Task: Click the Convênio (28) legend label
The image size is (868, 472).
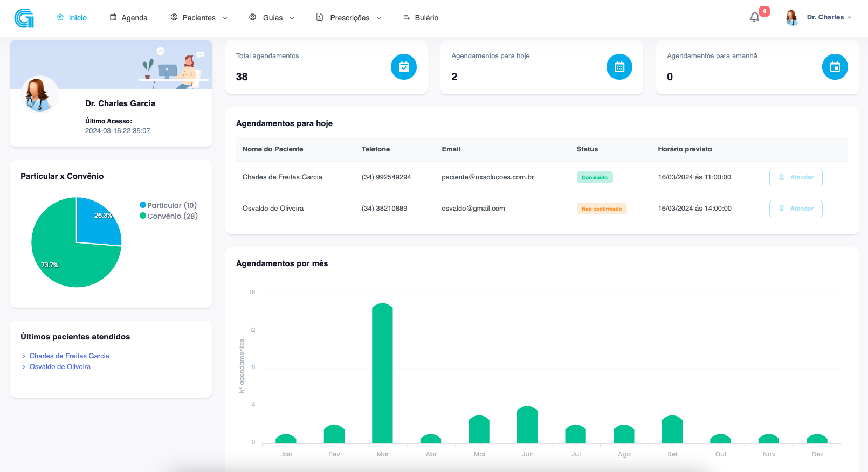Action: (173, 216)
